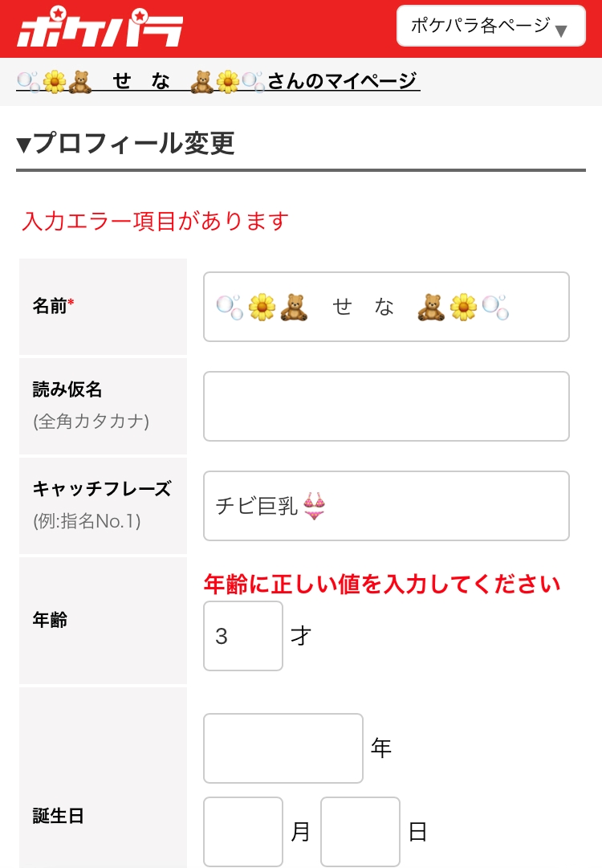Click the bikini emoji in the キャッチフレーズ field
This screenshot has height=868, width=602.
tap(314, 506)
